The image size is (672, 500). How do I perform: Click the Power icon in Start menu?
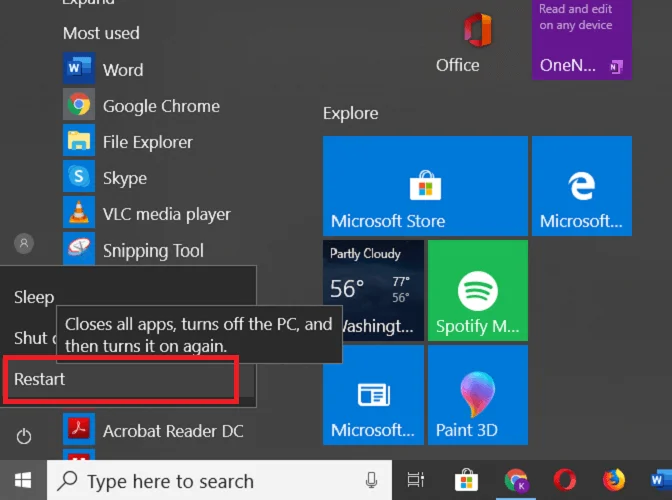tap(24, 437)
